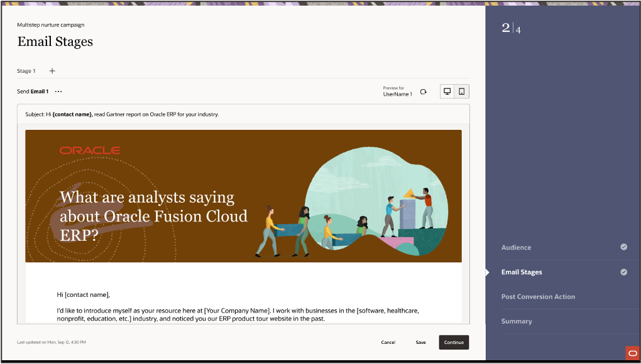Click the banner headline about Oracle Fusion Cloud ERP
The image size is (641, 364).
point(154,216)
